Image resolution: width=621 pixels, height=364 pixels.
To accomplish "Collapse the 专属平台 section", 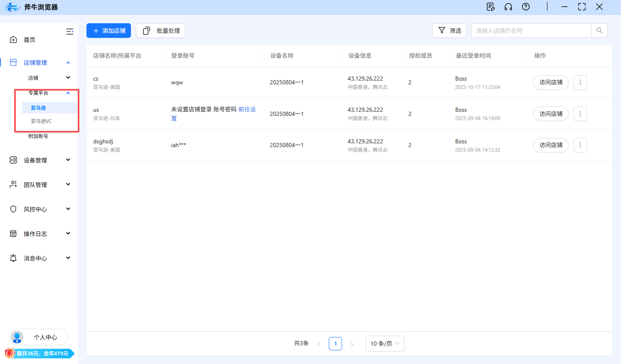I will click(68, 93).
